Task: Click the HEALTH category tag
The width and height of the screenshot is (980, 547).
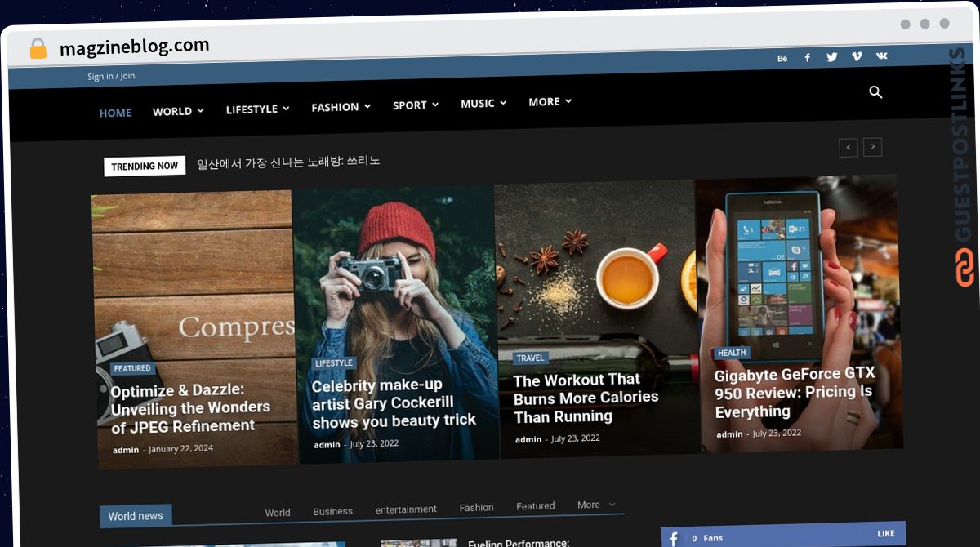Action: pyautogui.click(x=732, y=353)
